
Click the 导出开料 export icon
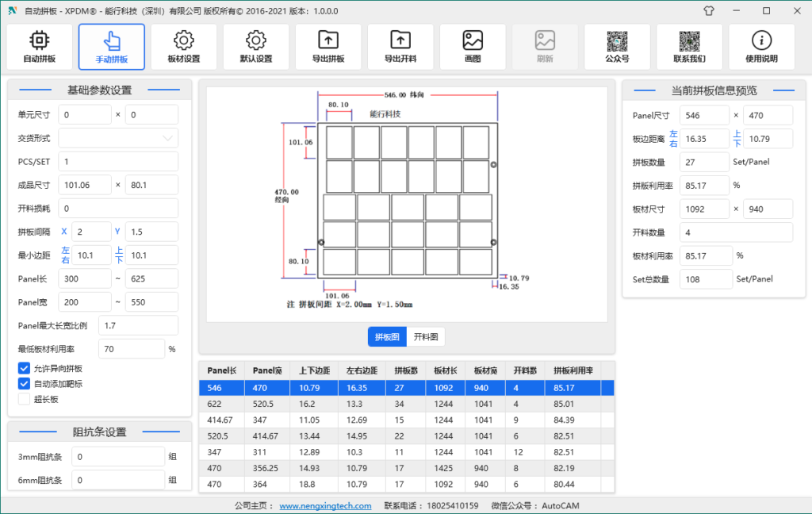click(x=400, y=46)
